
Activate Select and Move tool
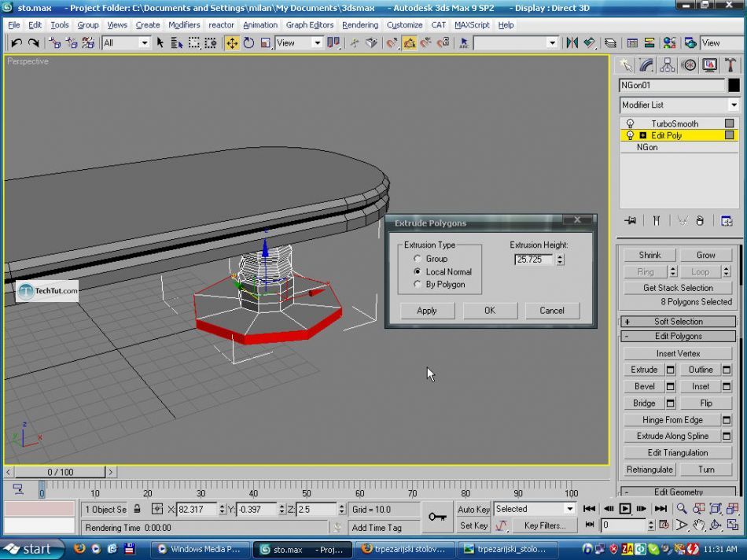coord(232,43)
